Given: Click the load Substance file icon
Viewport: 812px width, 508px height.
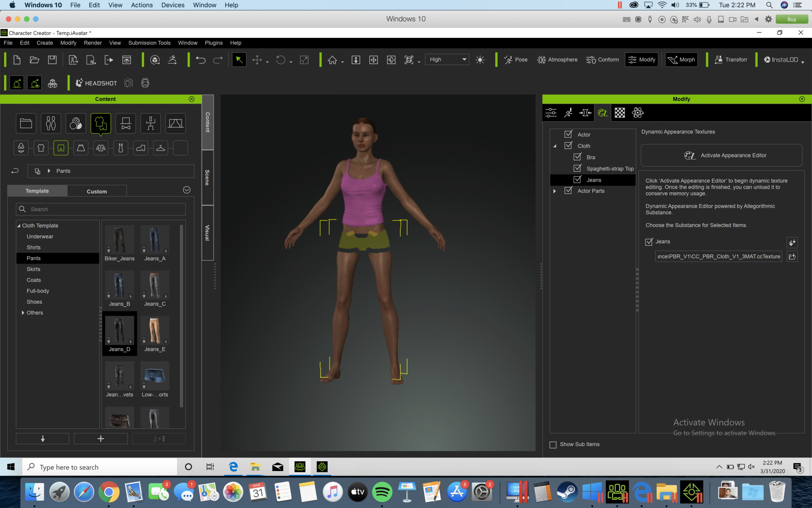Looking at the screenshot, I should (792, 256).
